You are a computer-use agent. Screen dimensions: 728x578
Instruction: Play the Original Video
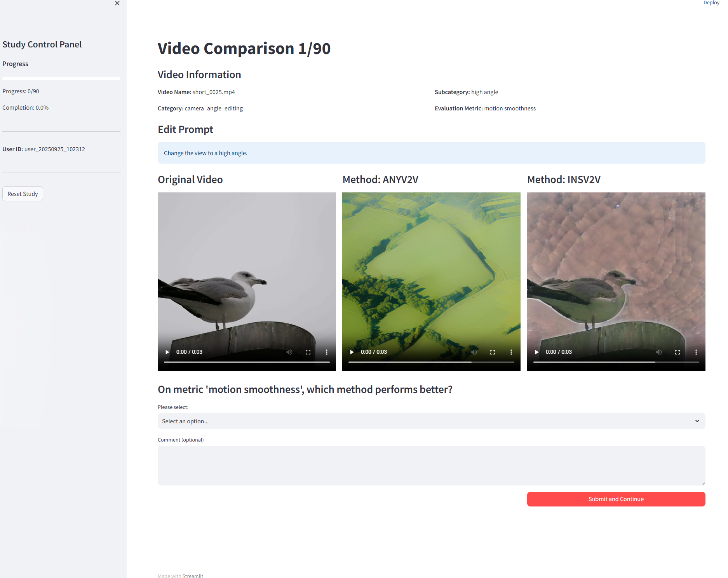[x=167, y=352]
